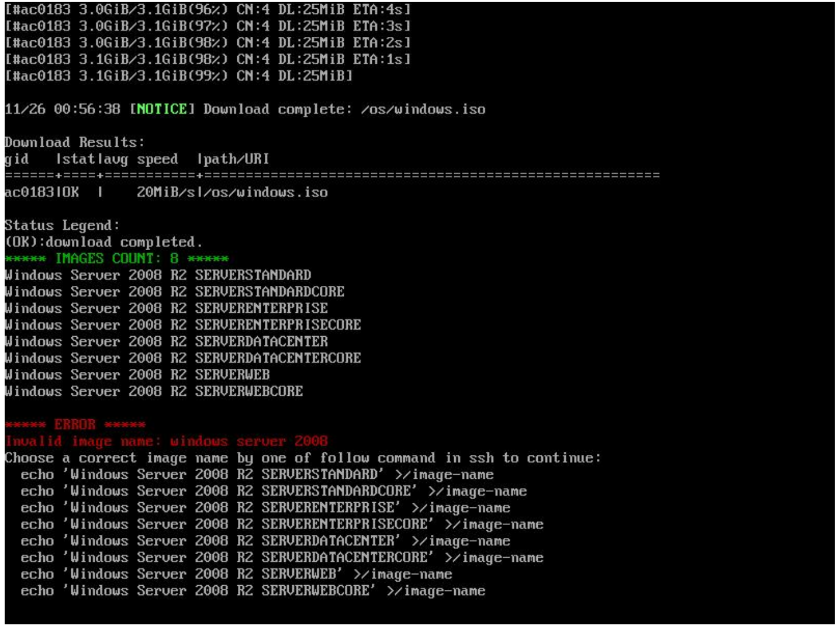Click the 'path/URI' column header
Screen dimensions: 840x629
click(237, 159)
